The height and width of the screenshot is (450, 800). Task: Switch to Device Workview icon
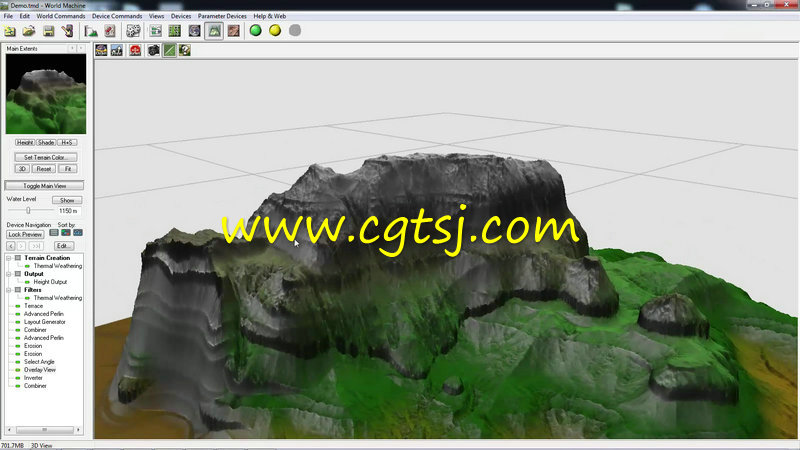click(x=156, y=31)
